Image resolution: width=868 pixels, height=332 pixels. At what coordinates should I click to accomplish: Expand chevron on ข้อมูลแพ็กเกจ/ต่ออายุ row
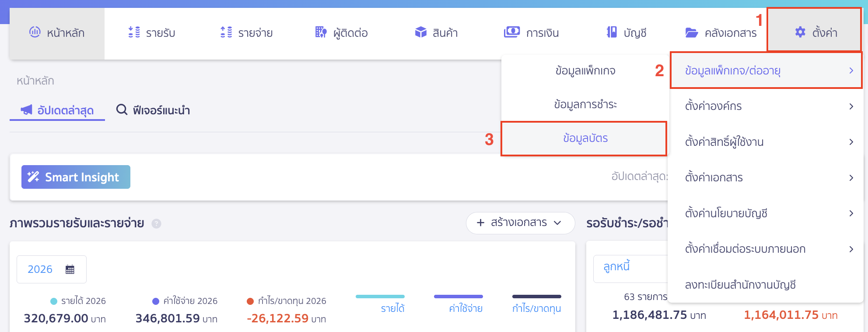pos(851,71)
